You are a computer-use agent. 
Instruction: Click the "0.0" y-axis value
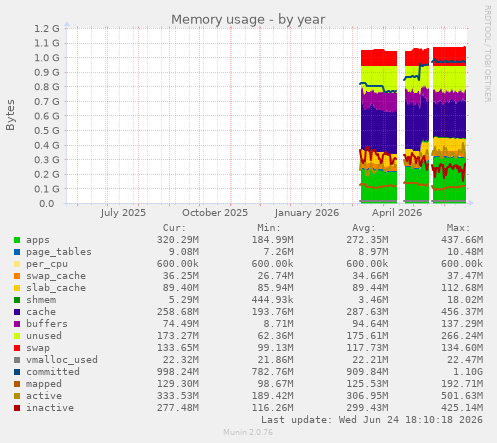point(47,203)
